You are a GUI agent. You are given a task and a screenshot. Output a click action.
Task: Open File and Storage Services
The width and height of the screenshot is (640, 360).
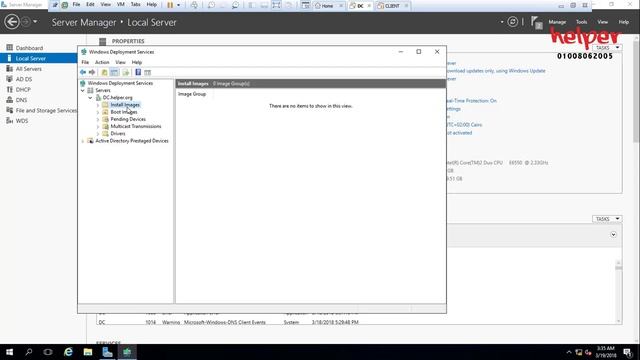(46, 110)
